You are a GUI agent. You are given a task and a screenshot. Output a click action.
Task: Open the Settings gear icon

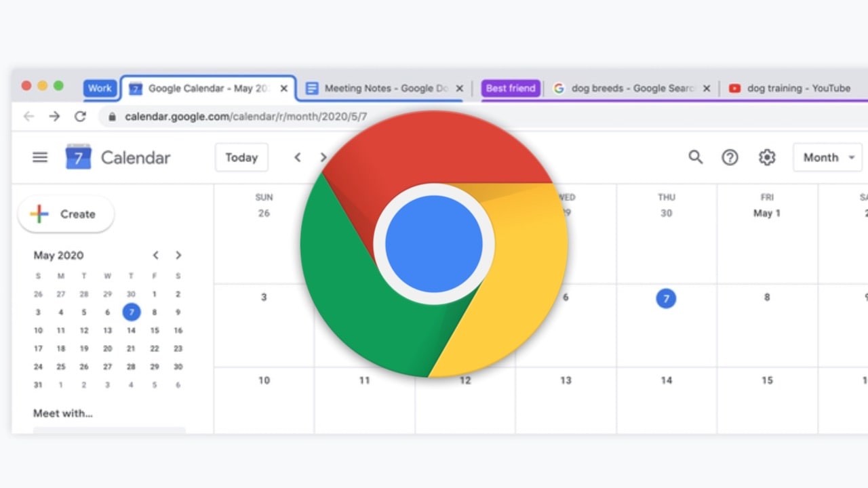[767, 157]
